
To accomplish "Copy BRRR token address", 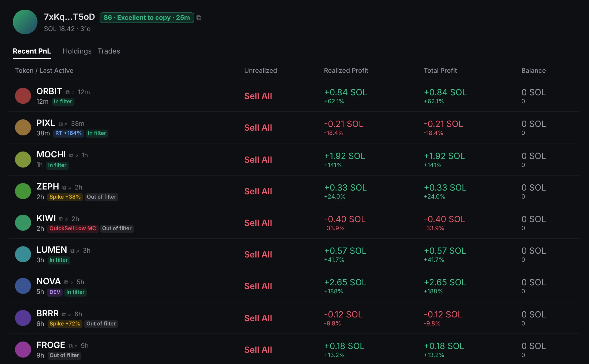I will (64, 314).
